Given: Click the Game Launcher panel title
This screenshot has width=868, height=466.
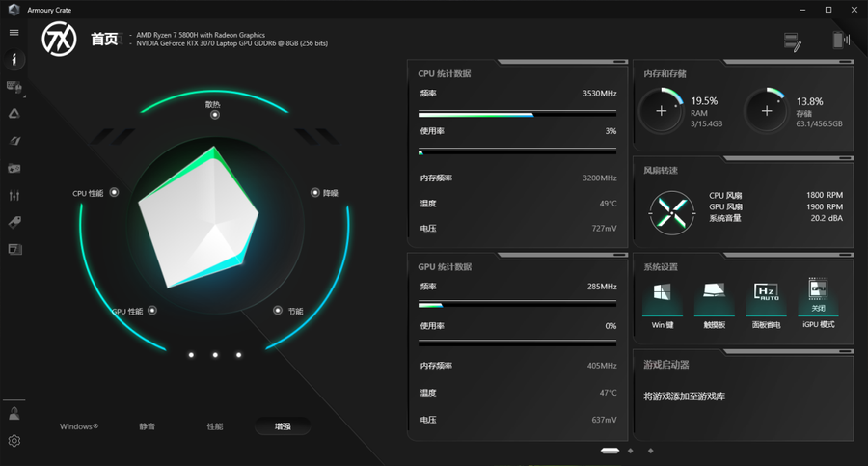Looking at the screenshot, I should [x=665, y=365].
